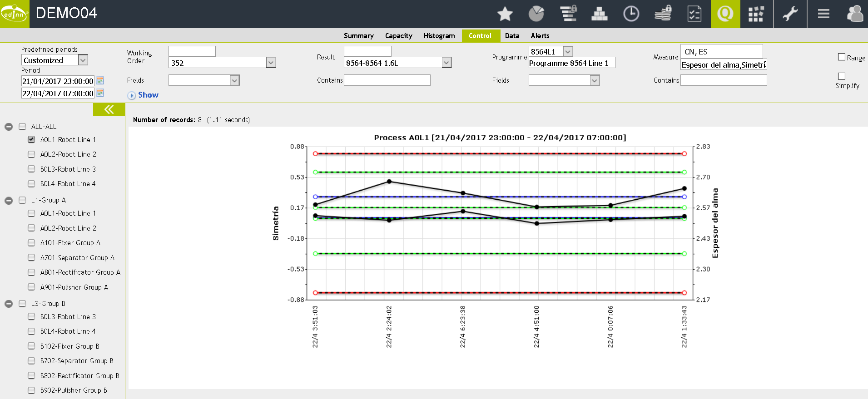Select B702-Separator Group B tree item
The height and width of the screenshot is (399, 868).
tap(77, 361)
